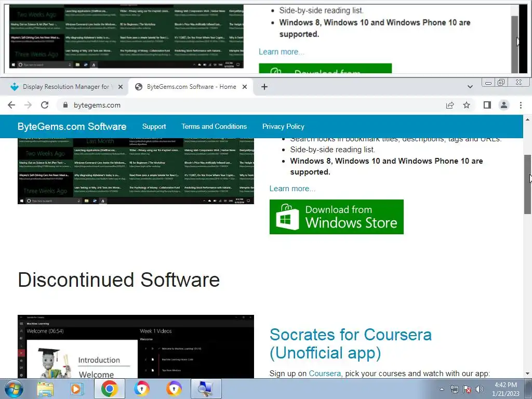Viewport: 532px width, 399px height.
Task: Open the bookmarks app screenshot thumbnail
Action: 136,171
